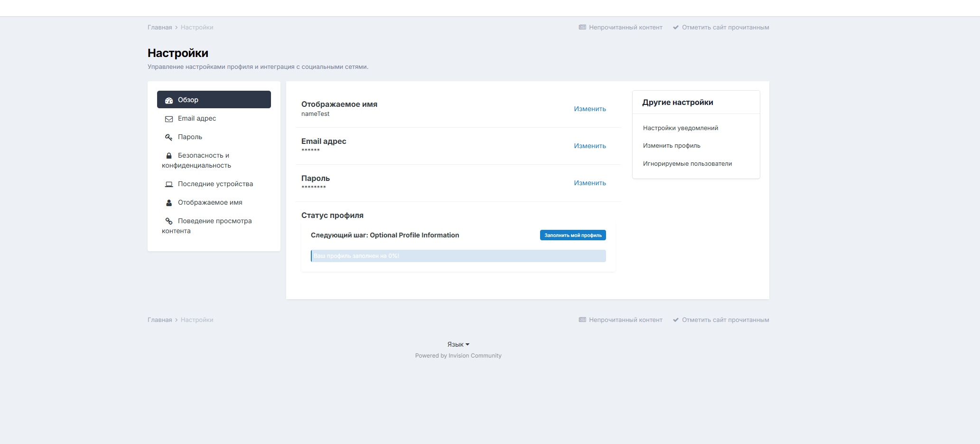Click the Заполнить мой профиль button
980x444 pixels.
(573, 235)
